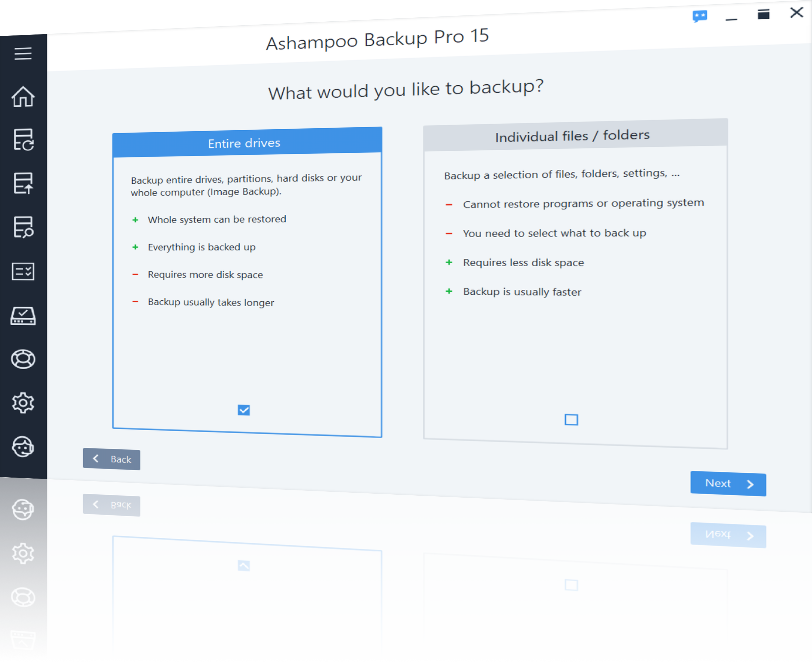Open the checklist reports sidebar icon
The width and height of the screenshot is (812, 667).
[23, 272]
